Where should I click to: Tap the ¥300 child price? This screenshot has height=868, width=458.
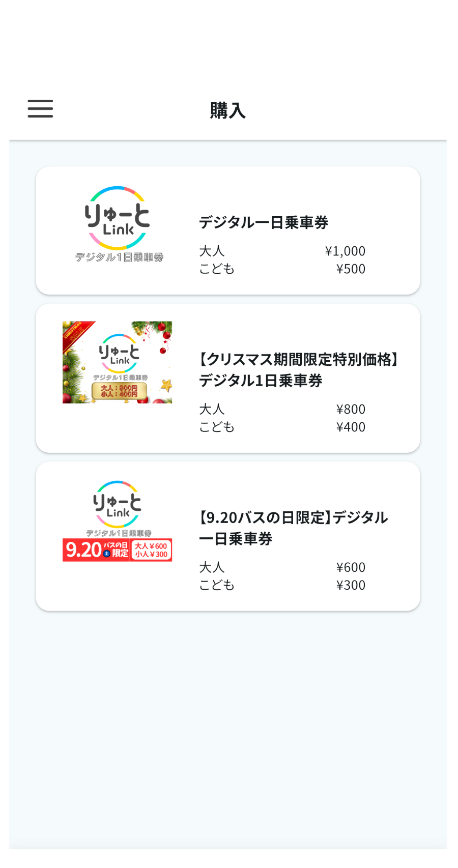pyautogui.click(x=351, y=586)
